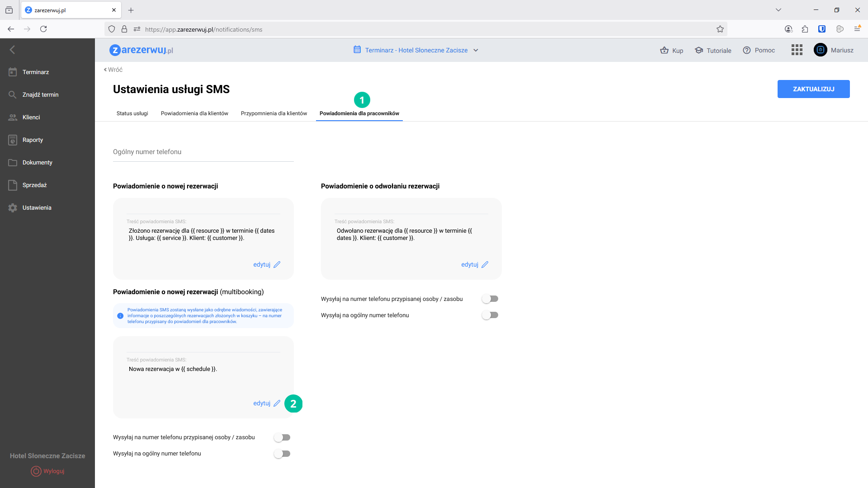
Task: Click the Ustawienia gear icon
Action: 13,208
